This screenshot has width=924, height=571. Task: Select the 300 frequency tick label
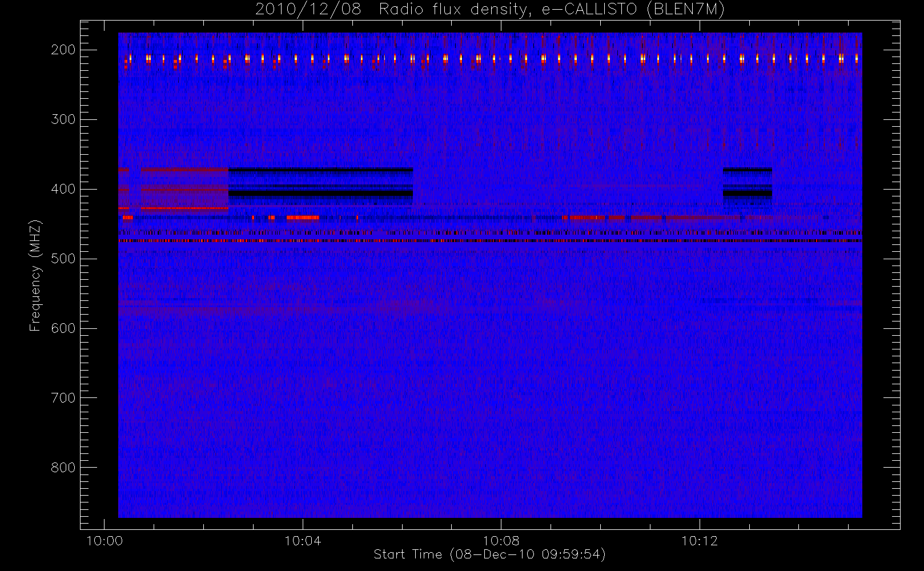pos(63,119)
